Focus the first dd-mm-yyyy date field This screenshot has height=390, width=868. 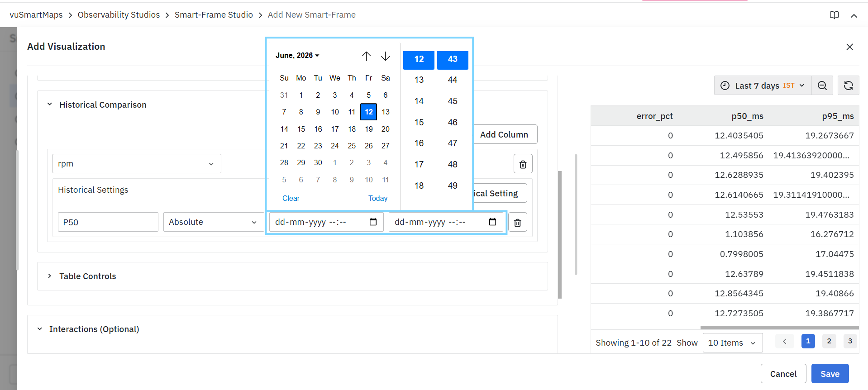(326, 222)
